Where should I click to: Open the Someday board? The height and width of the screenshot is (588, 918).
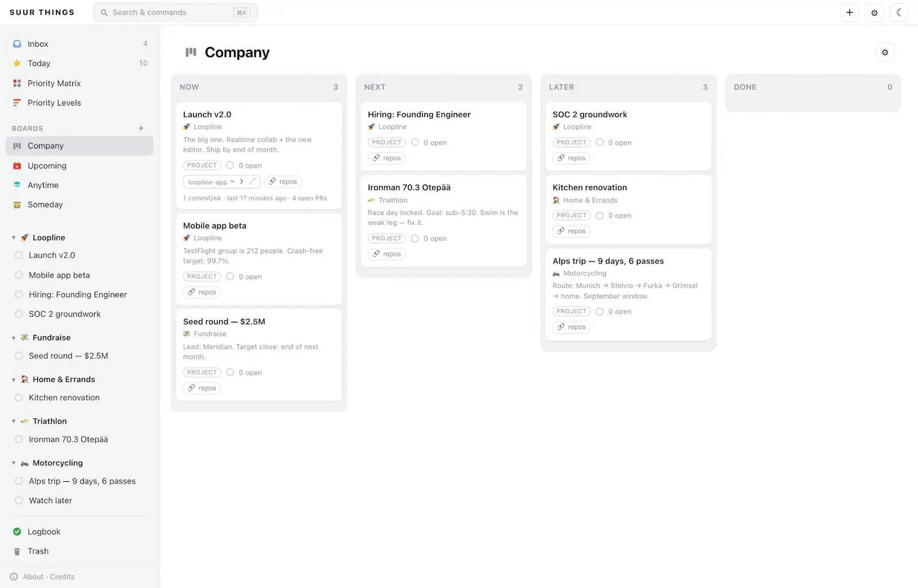click(80, 205)
